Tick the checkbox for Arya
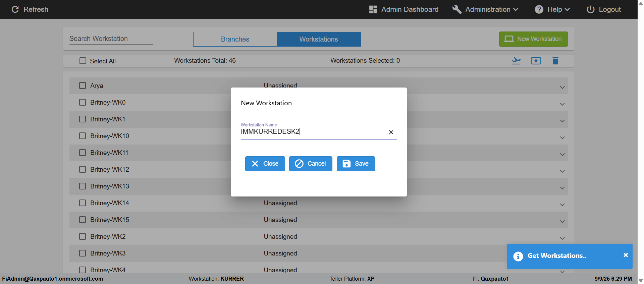Viewport: 644px width, 284px height. pyautogui.click(x=83, y=86)
